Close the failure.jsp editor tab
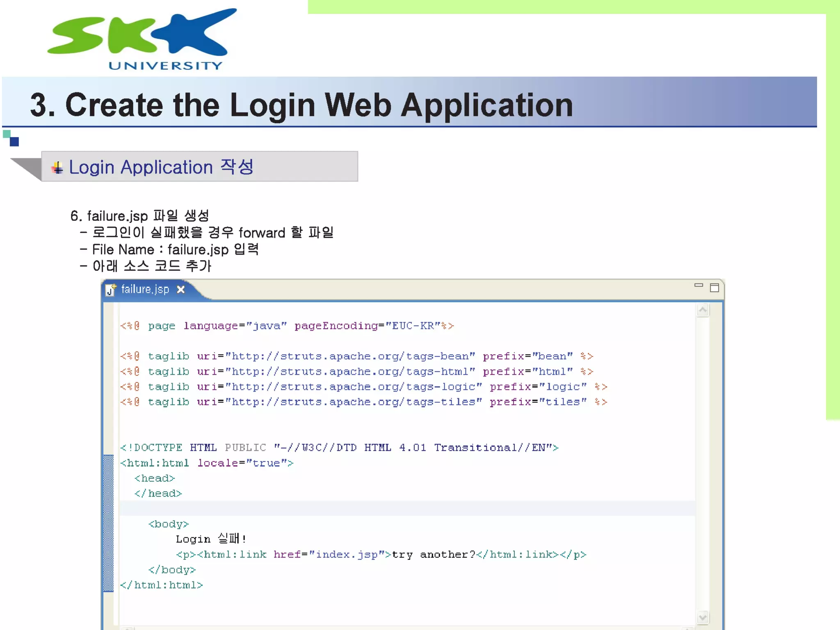This screenshot has height=630, width=840. [180, 290]
